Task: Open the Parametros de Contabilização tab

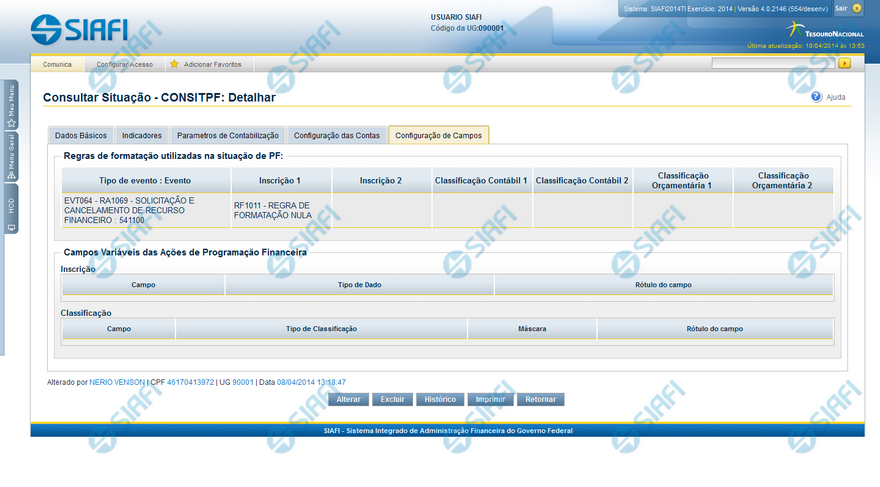Action: [227, 135]
